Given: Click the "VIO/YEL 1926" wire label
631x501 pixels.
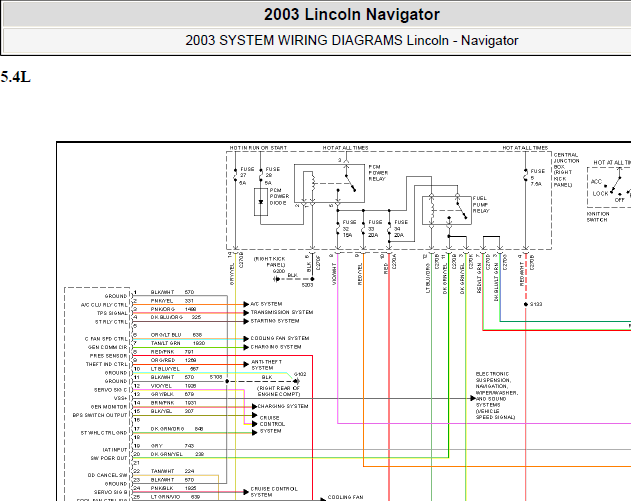Looking at the screenshot, I should pos(173,386).
